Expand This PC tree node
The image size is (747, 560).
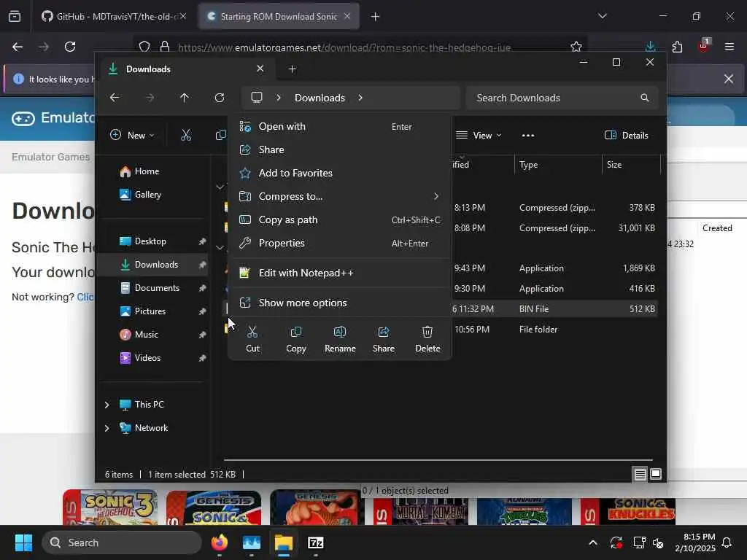pyautogui.click(x=107, y=405)
